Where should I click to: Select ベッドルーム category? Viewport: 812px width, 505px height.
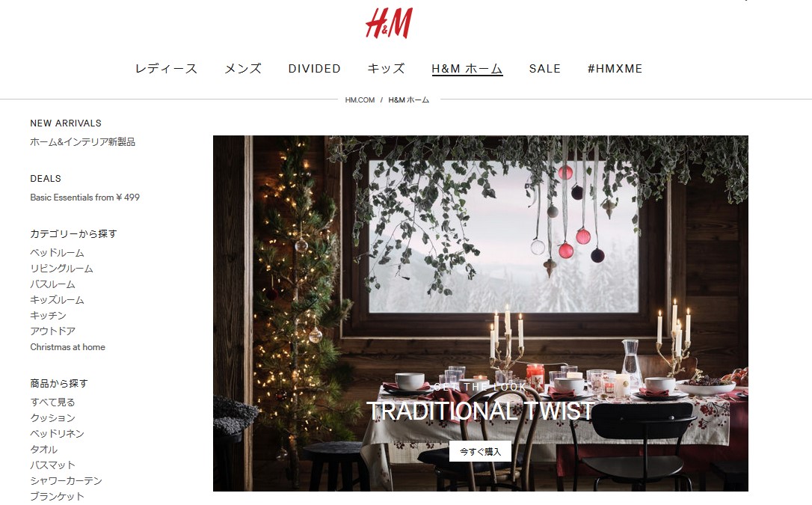point(57,253)
